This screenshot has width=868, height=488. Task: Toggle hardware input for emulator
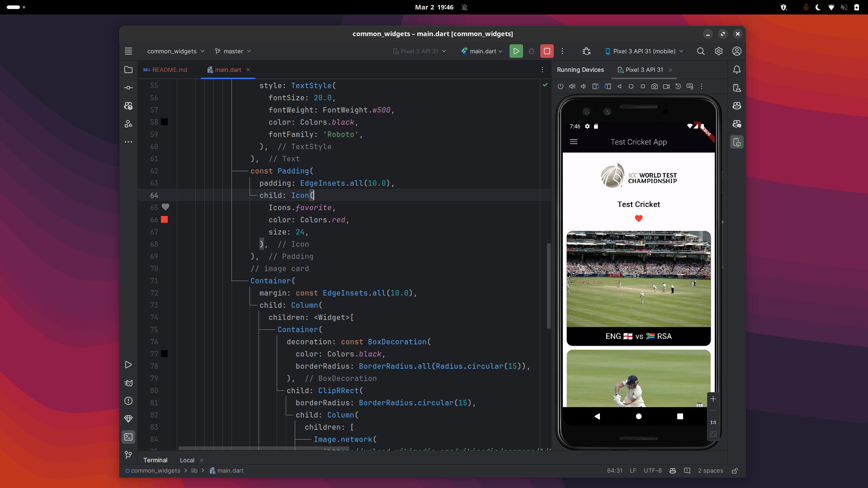click(690, 86)
